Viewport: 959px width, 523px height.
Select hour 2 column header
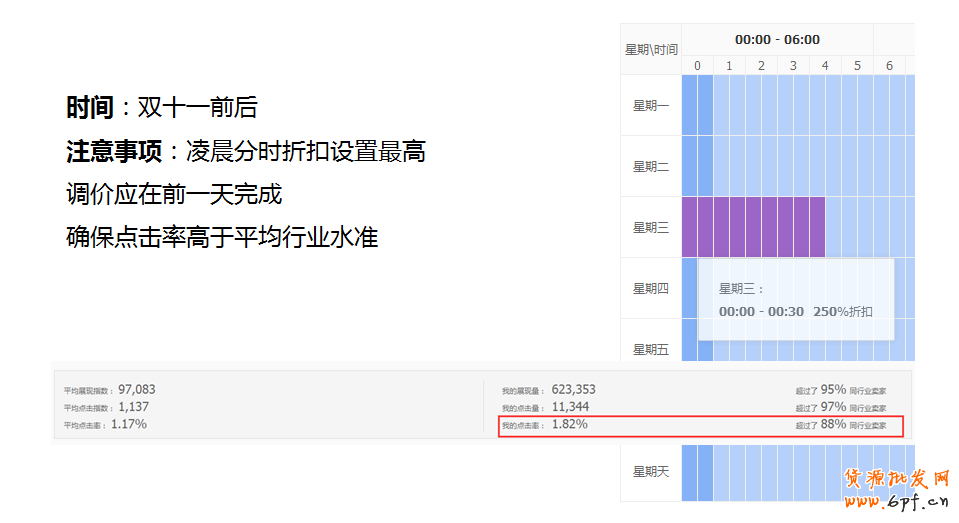click(761, 66)
